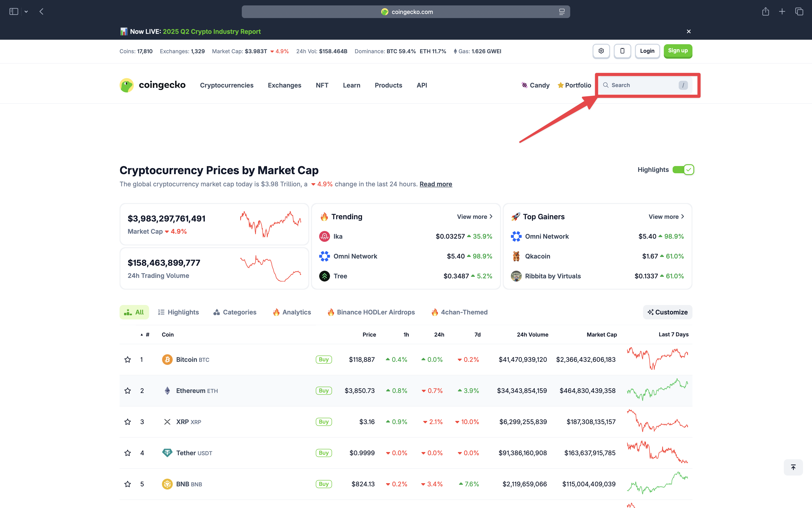Viewport: 812px width, 508px height.
Task: Click Buy button for Ethereum
Action: [x=323, y=391]
